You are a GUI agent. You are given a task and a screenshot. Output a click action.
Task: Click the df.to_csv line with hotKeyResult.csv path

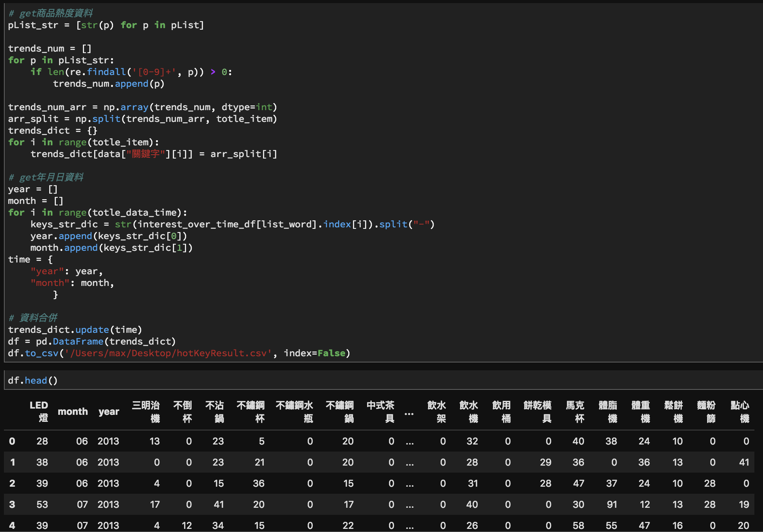[x=179, y=353]
